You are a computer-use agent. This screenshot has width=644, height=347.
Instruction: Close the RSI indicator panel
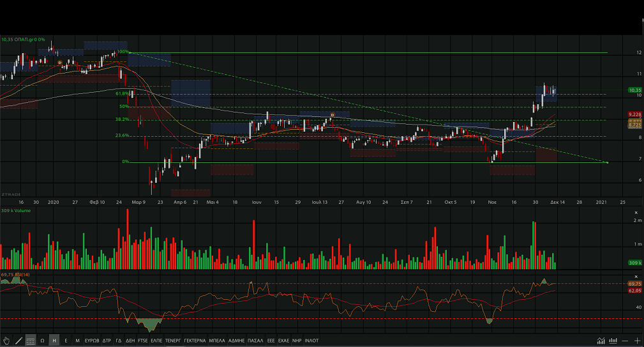coord(636,275)
